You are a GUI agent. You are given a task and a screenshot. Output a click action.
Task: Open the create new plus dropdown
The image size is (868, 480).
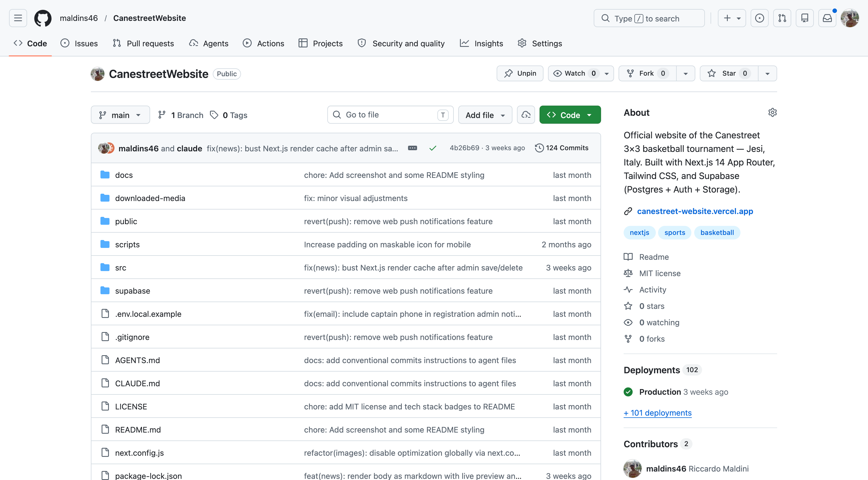click(732, 18)
